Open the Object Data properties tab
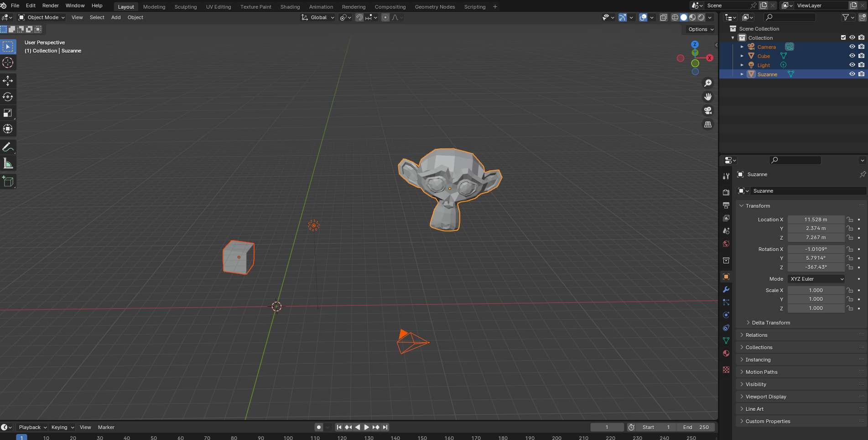Screen dimensions: 868x440 (726, 340)
